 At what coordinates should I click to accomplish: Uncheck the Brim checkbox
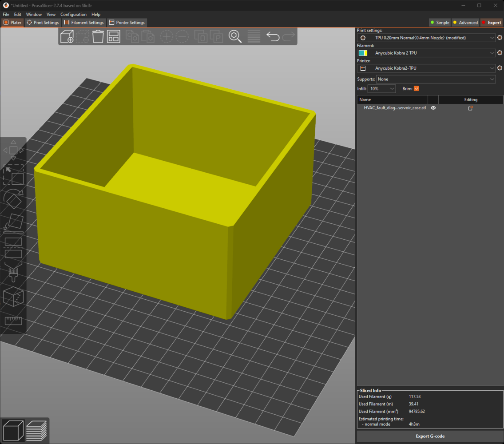coord(416,89)
